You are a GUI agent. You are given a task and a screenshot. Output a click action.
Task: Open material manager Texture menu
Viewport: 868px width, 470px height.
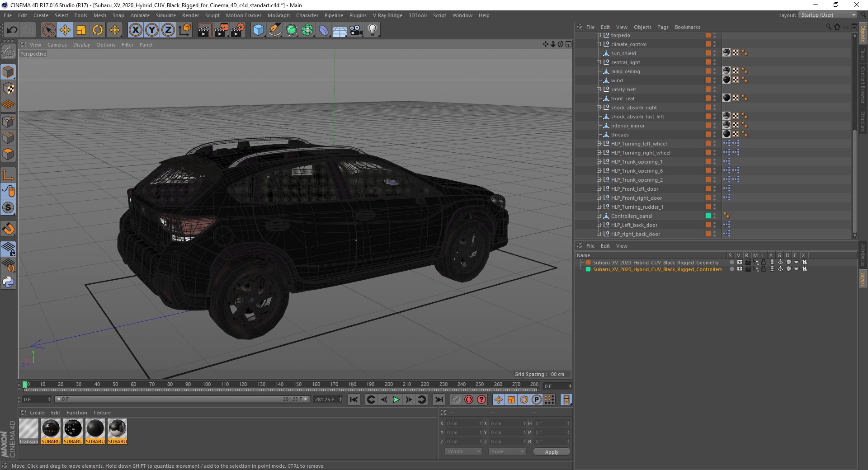click(x=102, y=413)
